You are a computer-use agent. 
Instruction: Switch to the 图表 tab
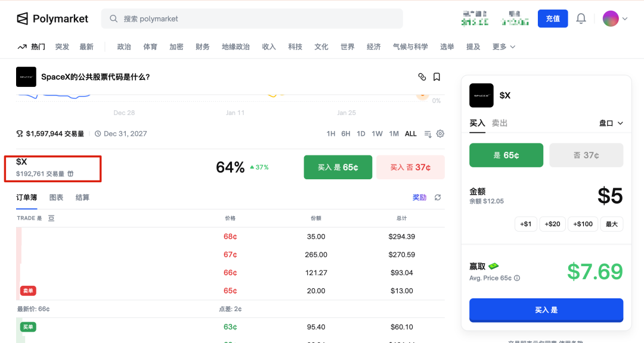point(56,197)
